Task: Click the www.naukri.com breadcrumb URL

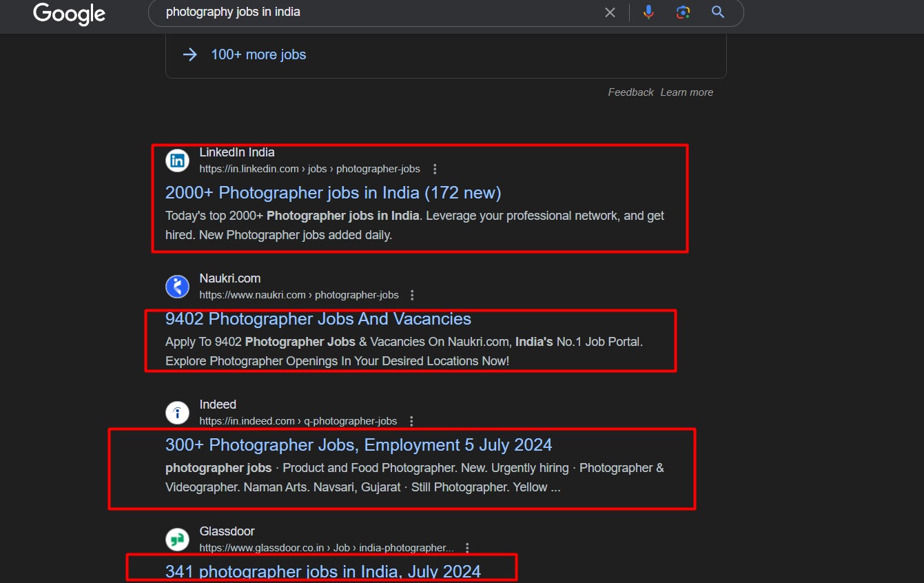Action: click(x=299, y=295)
